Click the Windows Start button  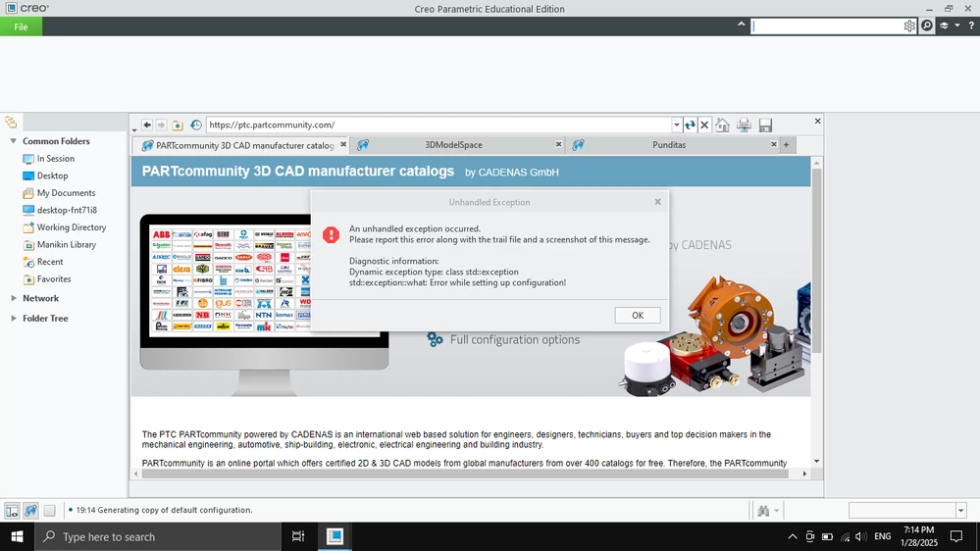pyautogui.click(x=17, y=536)
